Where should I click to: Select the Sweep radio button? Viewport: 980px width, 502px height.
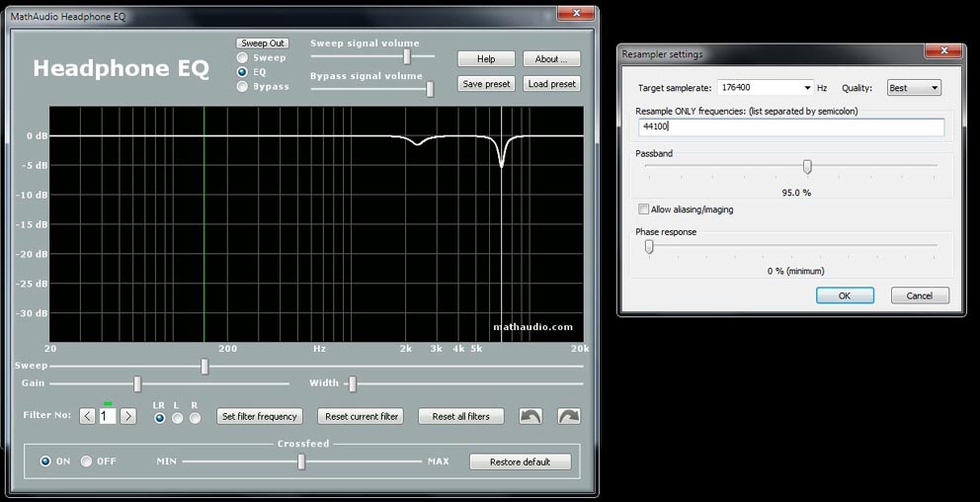[243, 57]
